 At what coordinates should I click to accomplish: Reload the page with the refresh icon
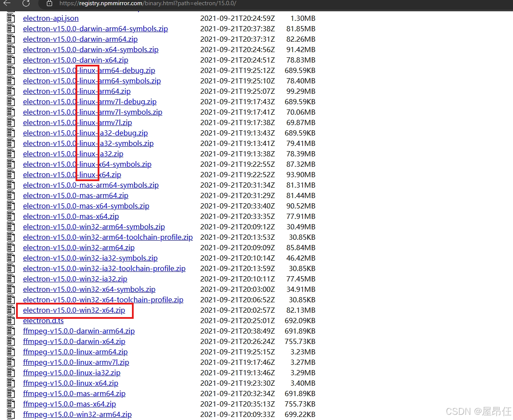[x=26, y=3]
